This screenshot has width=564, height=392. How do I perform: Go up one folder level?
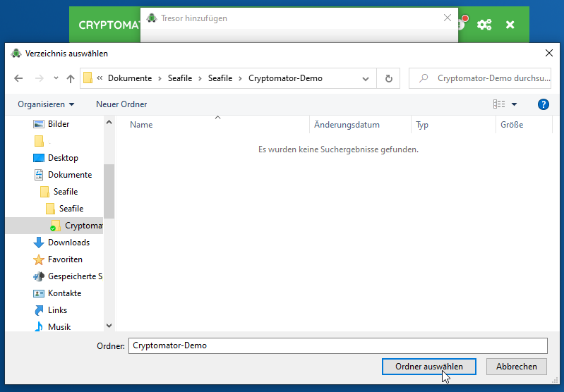[71, 78]
